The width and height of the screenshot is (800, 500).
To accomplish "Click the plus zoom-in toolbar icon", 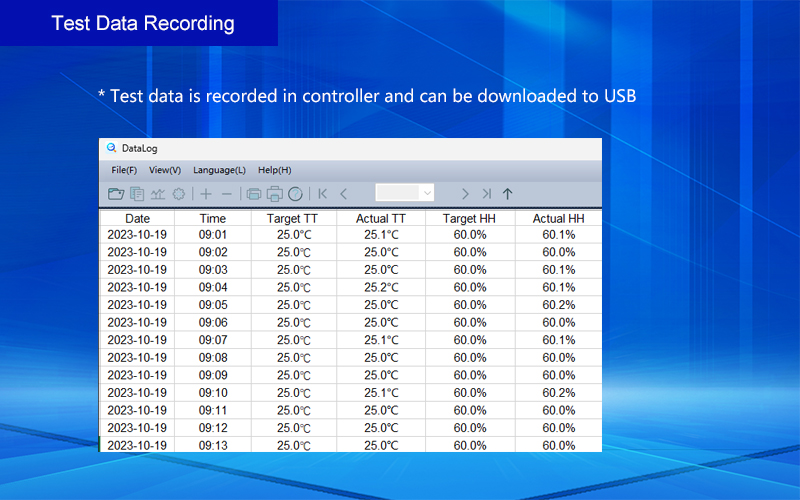I will pos(206,194).
